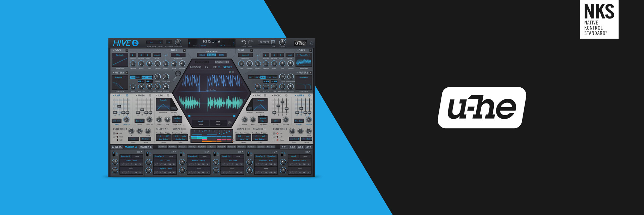The width and height of the screenshot is (644, 215).
Task: Click the OSC2 solo S button
Action: 311,50
